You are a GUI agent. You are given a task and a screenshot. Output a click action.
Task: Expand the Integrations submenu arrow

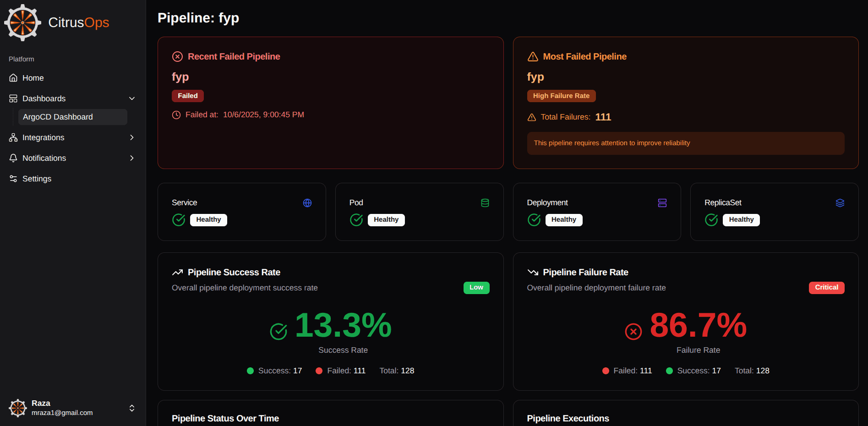[x=132, y=137]
